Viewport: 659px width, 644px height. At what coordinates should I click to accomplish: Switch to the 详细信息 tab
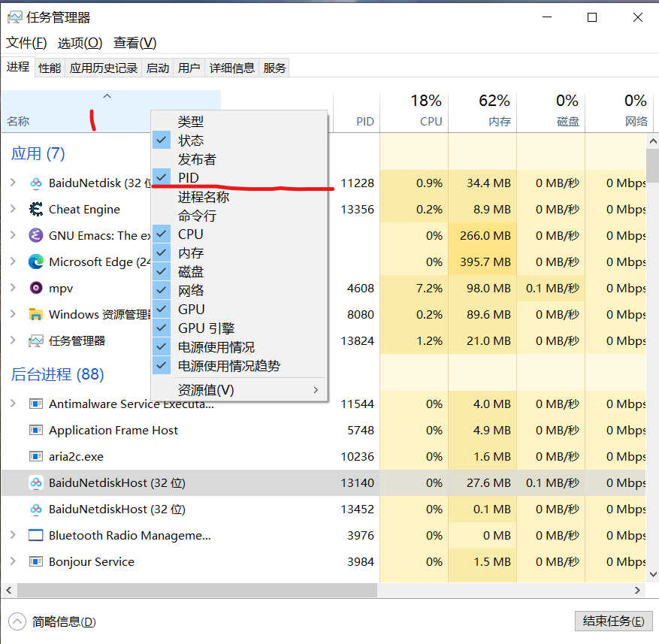click(x=232, y=68)
